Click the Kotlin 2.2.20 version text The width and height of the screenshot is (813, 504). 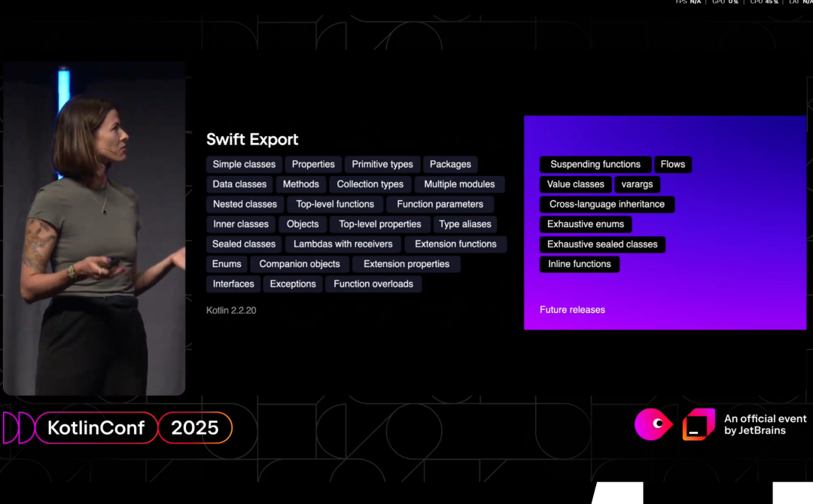coord(231,310)
